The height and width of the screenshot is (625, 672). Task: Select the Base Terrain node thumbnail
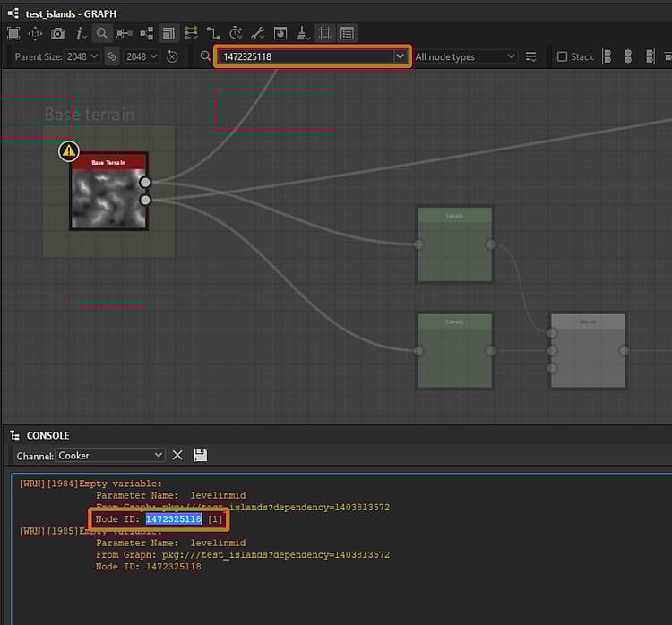coord(106,198)
